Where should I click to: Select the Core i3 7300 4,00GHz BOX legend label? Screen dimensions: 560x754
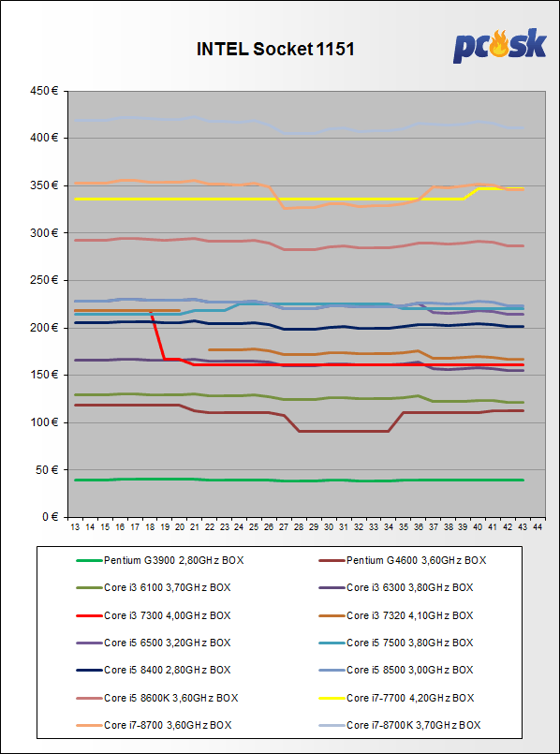pos(168,615)
